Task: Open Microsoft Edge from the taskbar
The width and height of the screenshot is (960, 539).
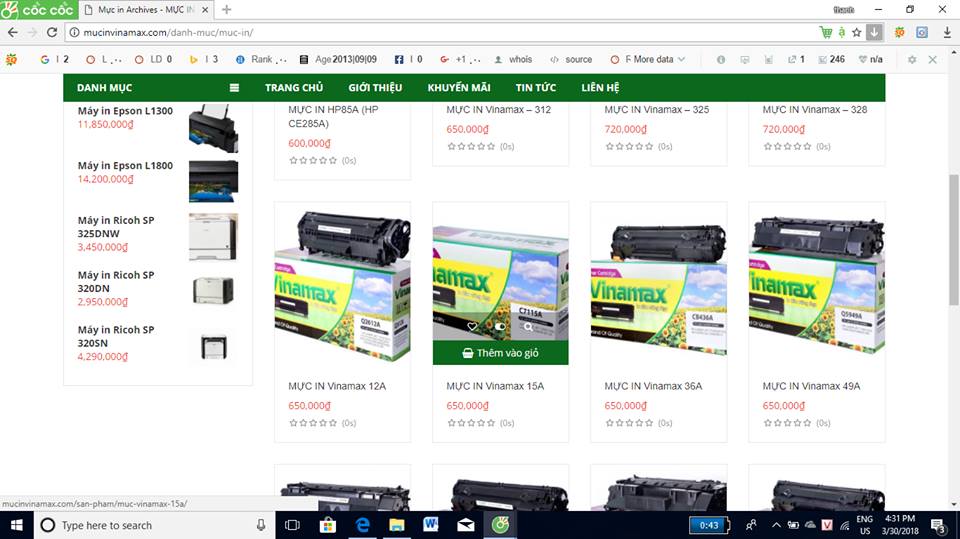Action: (x=364, y=525)
